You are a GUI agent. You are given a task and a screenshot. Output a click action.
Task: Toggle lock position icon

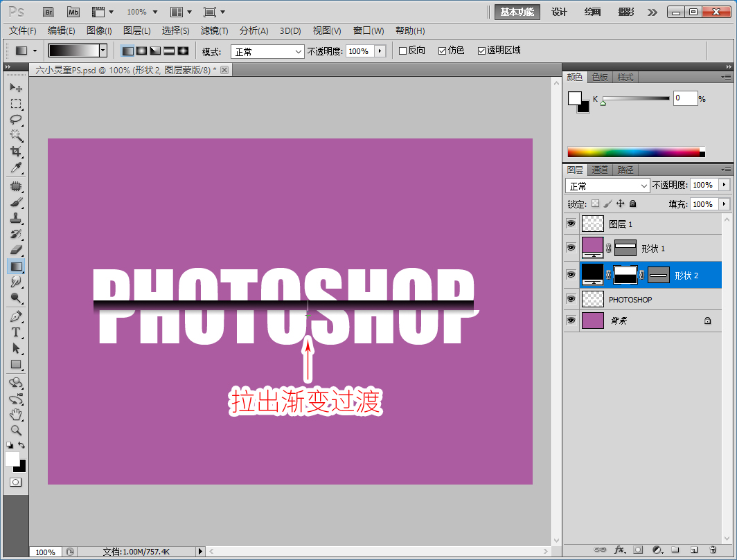tap(621, 204)
